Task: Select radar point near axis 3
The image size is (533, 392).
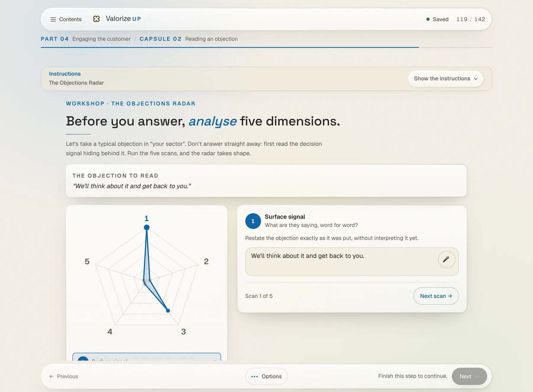Action: pos(168,311)
